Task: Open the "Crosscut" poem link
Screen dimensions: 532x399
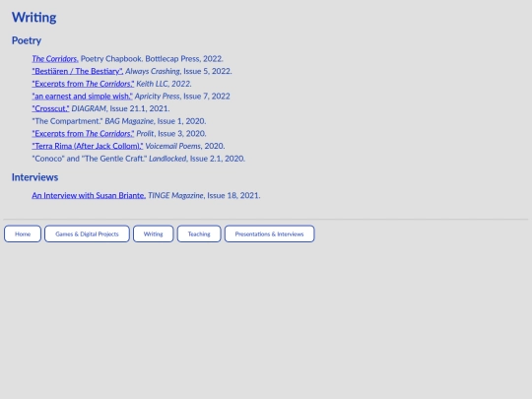Action: pos(50,108)
